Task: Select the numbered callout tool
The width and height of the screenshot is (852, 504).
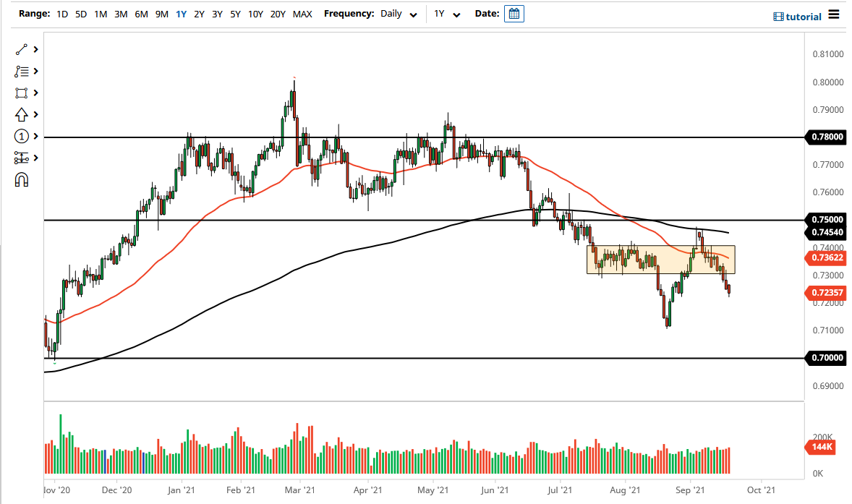Action: (20, 136)
